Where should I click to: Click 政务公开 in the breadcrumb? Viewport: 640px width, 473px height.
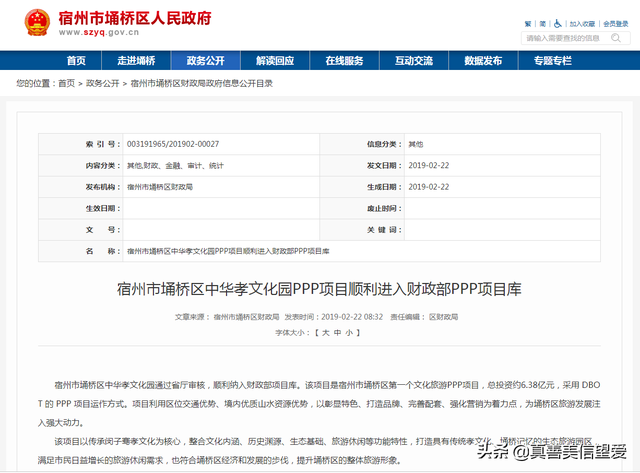(x=102, y=83)
